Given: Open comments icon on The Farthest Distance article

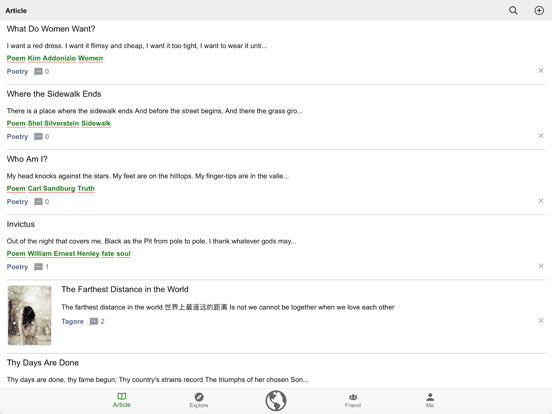Looking at the screenshot, I should tap(94, 321).
